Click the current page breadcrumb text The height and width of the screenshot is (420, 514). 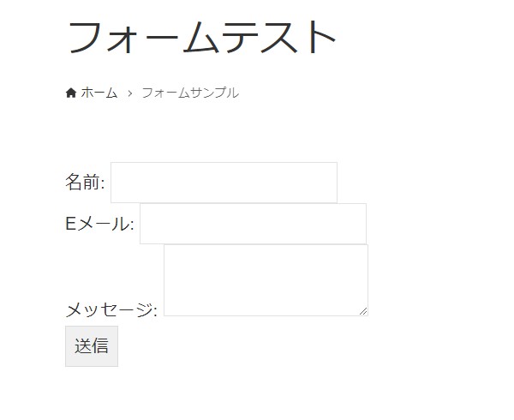(x=189, y=93)
